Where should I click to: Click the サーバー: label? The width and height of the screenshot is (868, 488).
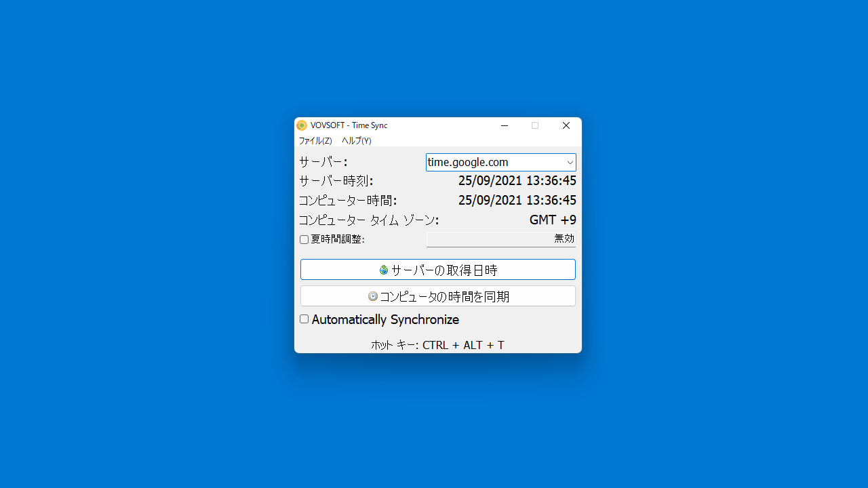pos(323,162)
